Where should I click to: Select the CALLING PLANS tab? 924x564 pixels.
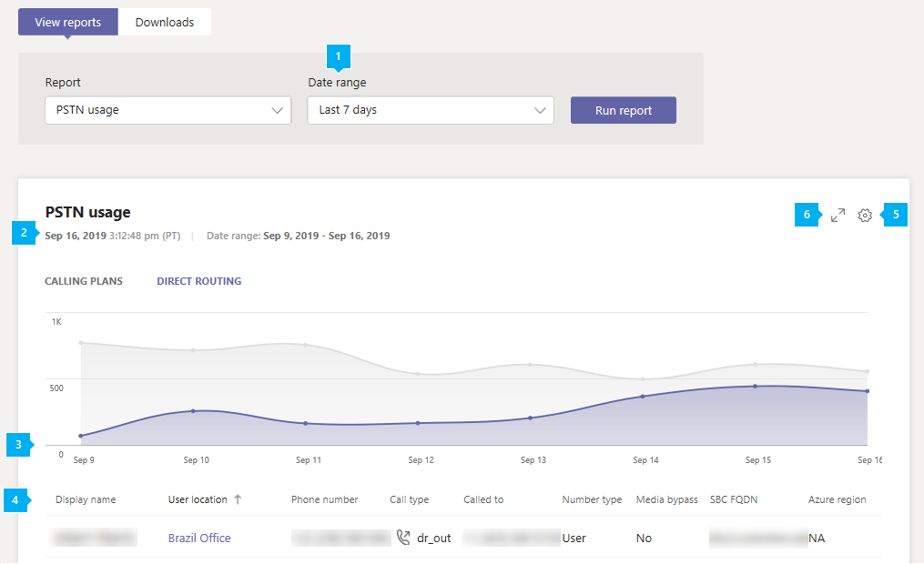click(84, 281)
